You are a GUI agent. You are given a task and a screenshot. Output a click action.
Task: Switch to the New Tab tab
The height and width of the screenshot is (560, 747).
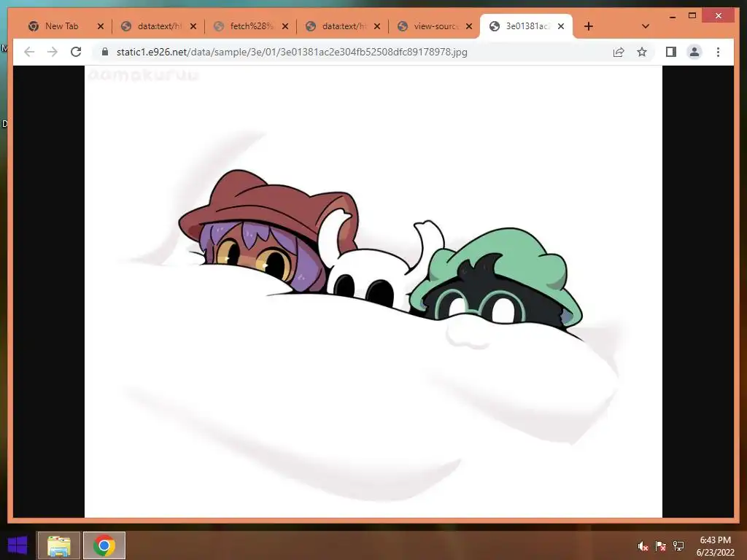pos(61,26)
